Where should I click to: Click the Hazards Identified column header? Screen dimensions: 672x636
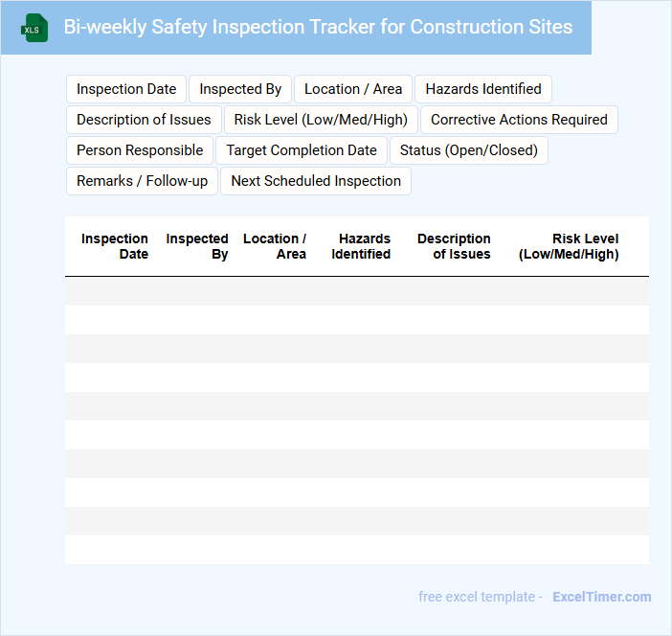(361, 246)
